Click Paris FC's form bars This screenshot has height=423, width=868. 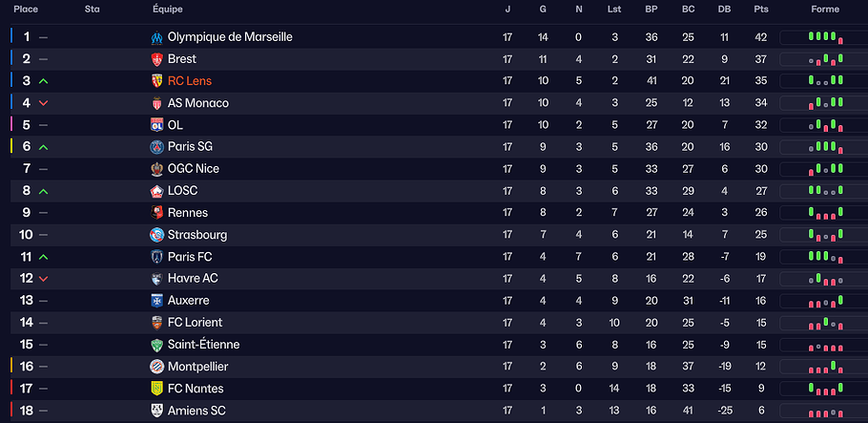(825, 257)
